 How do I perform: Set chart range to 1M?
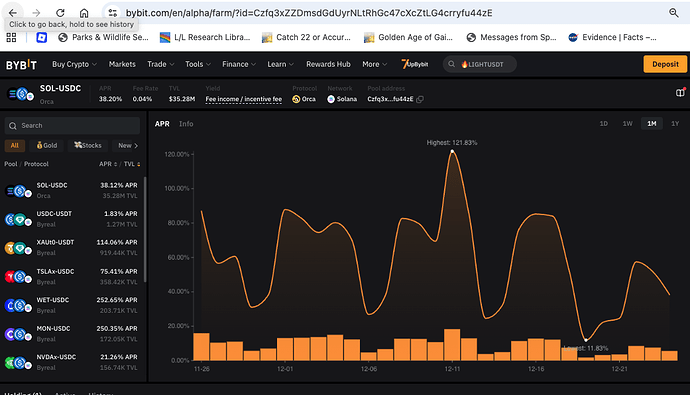tap(652, 124)
